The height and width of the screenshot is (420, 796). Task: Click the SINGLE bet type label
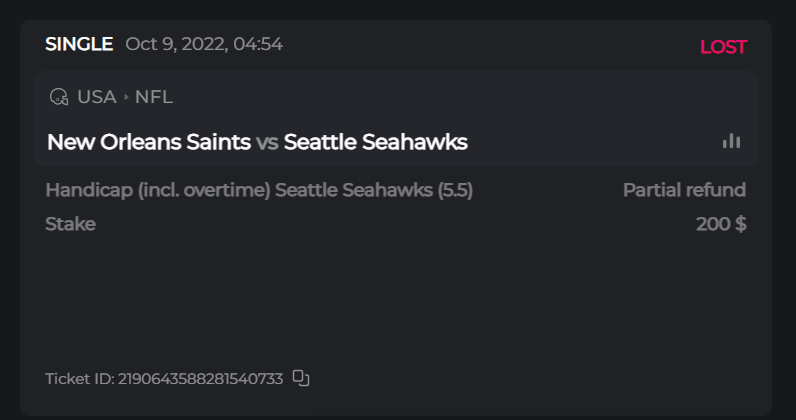(x=79, y=44)
